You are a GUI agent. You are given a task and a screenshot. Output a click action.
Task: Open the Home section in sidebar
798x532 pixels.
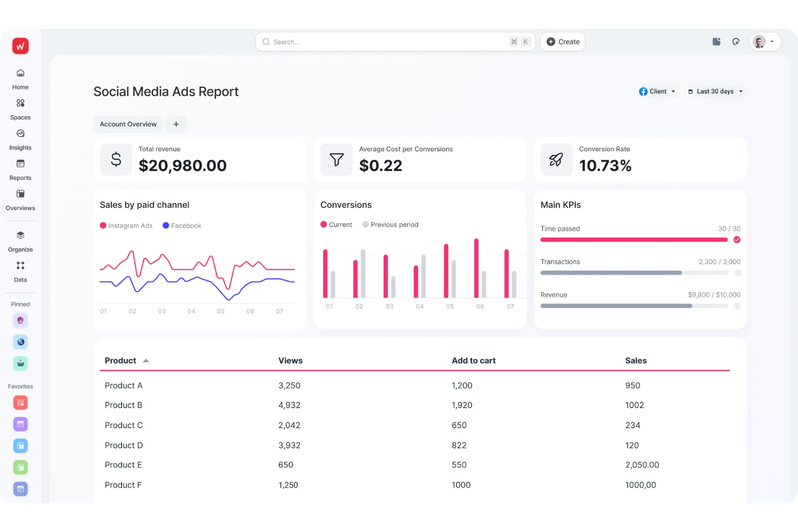coord(20,78)
